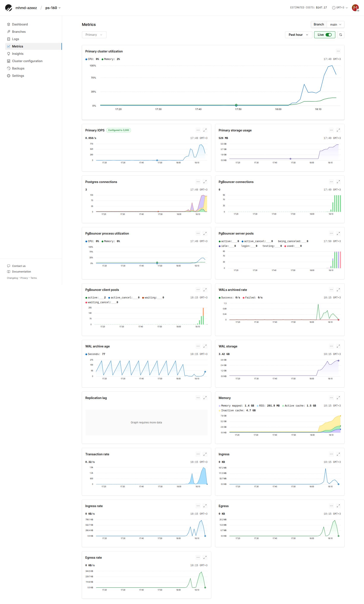
Task: Click the Changelog footer link
Action: (12, 278)
